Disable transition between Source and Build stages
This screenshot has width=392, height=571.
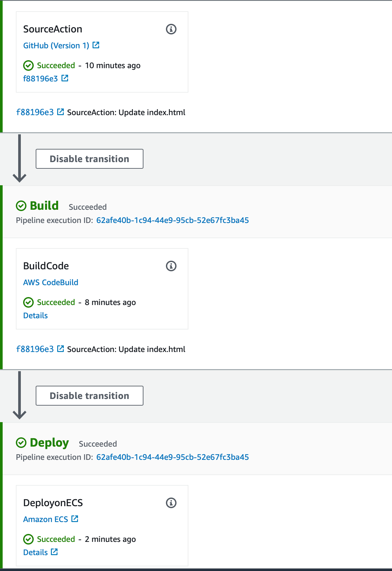tap(89, 159)
